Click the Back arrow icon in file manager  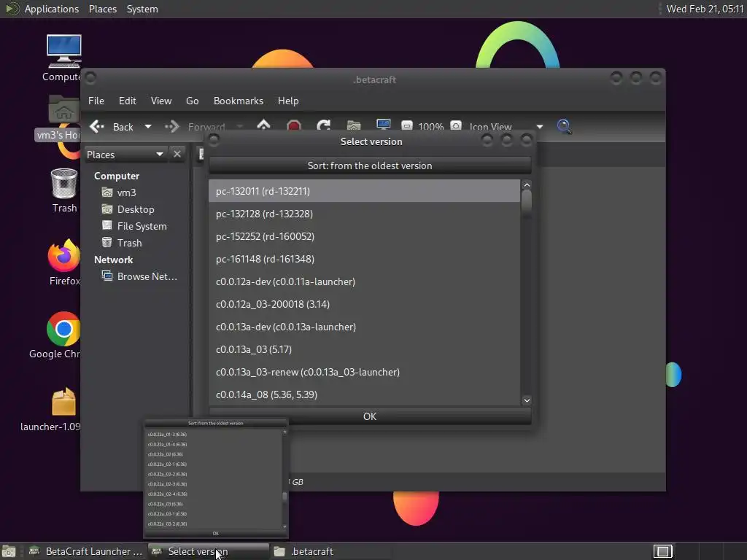tap(97, 126)
